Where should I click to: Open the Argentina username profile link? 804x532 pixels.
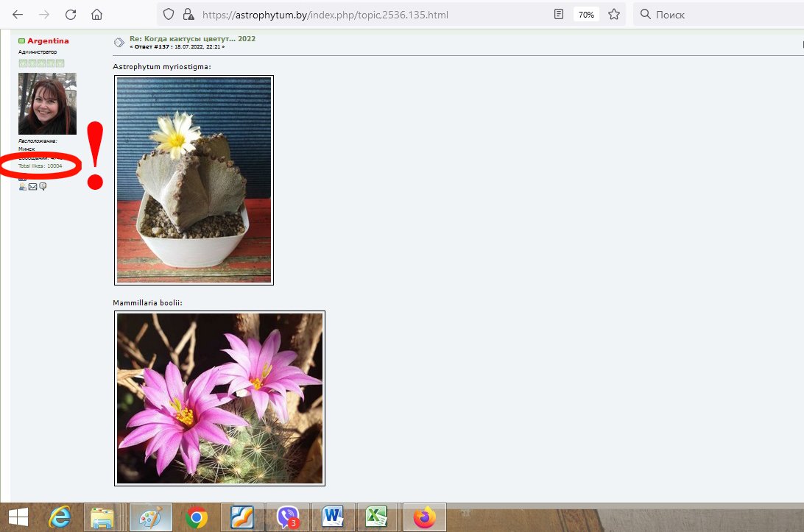pos(48,41)
